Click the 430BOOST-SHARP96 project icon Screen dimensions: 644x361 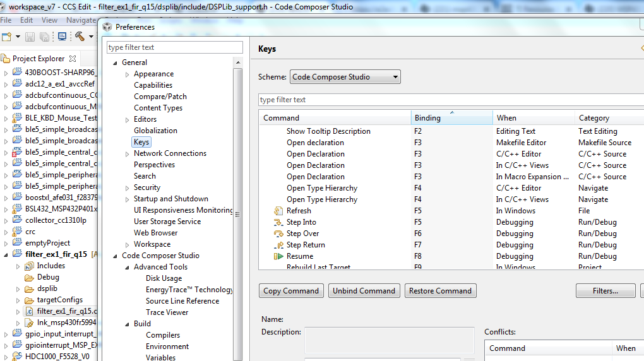[17, 72]
